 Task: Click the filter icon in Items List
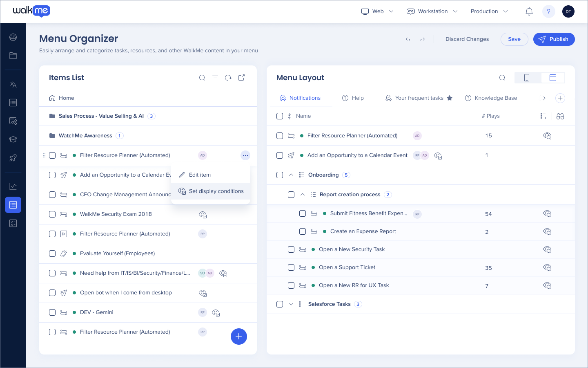point(215,78)
